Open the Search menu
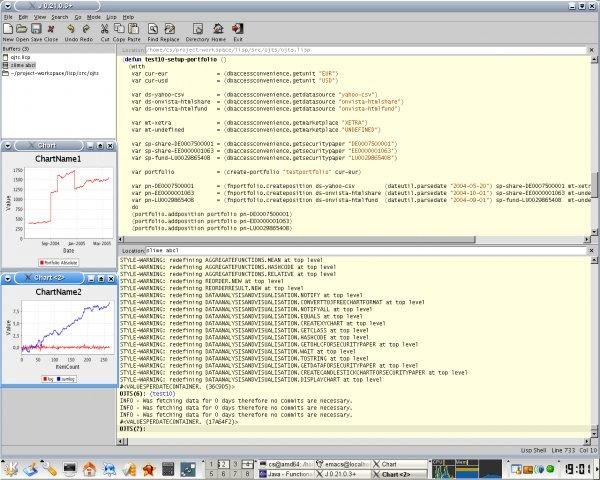Image resolution: width=600 pixels, height=480 pixels. pos(60,17)
